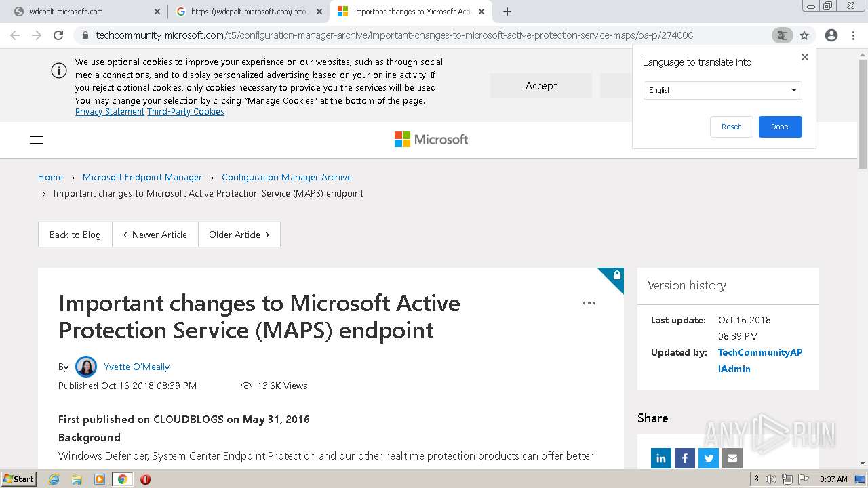Click the volume icon in system tray
This screenshot has height=488, width=868.
(771, 479)
